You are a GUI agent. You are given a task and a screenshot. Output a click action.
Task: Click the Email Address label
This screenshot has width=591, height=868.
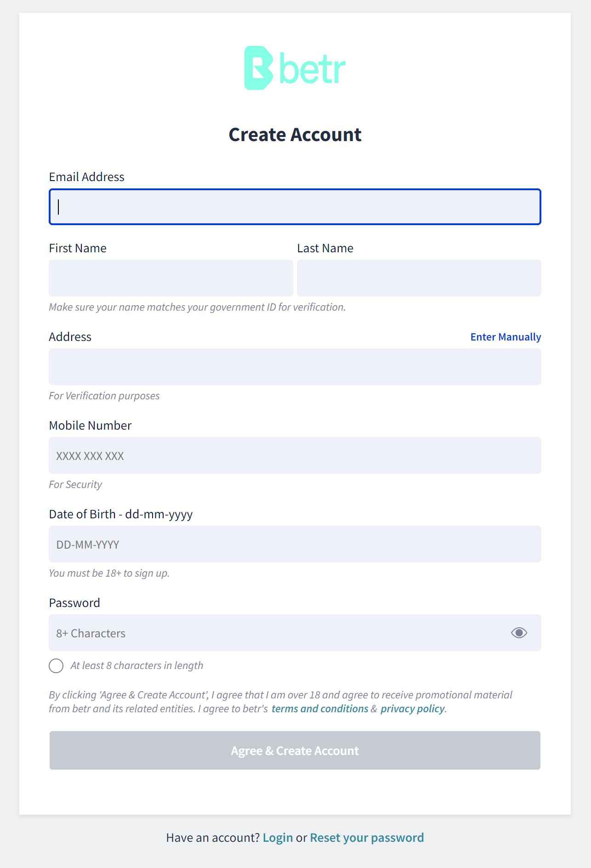coord(86,177)
